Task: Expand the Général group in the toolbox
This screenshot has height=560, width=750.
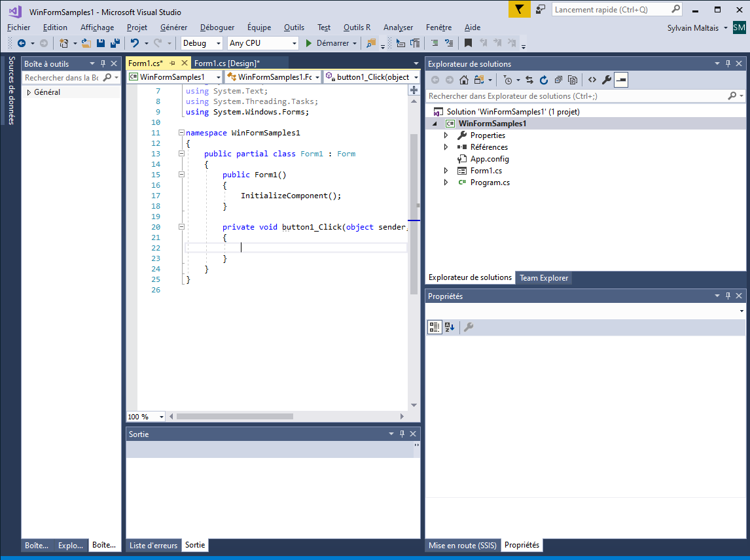Action: coord(29,92)
